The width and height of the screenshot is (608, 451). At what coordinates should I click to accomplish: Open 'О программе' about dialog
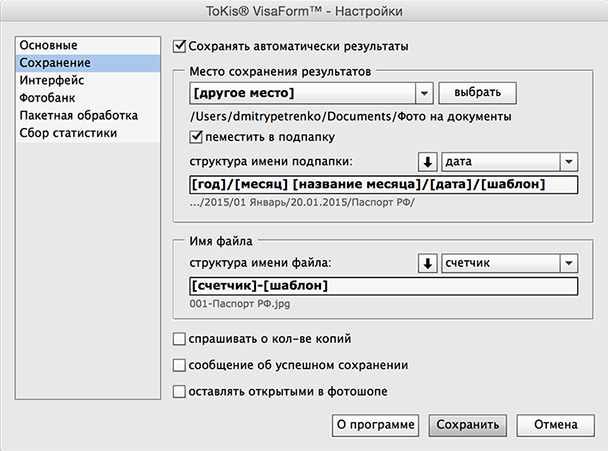375,425
